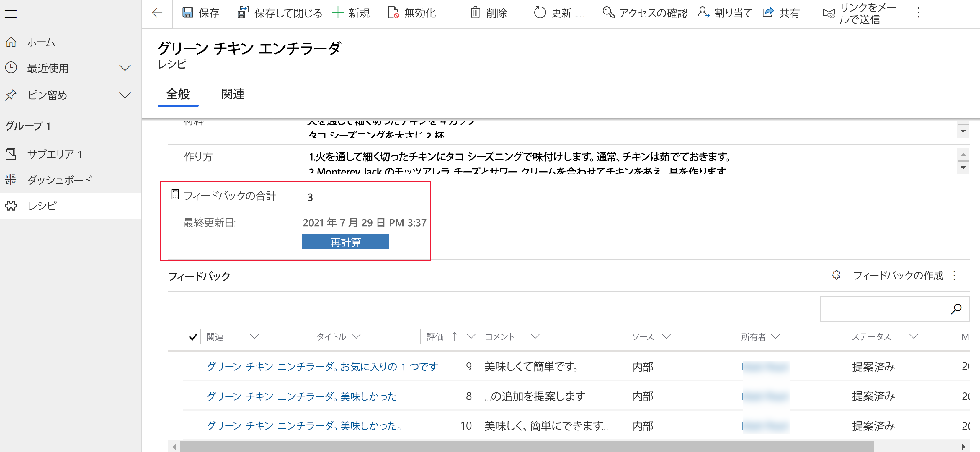Switch to the 関連 tab
This screenshot has width=980, height=452.
click(233, 95)
